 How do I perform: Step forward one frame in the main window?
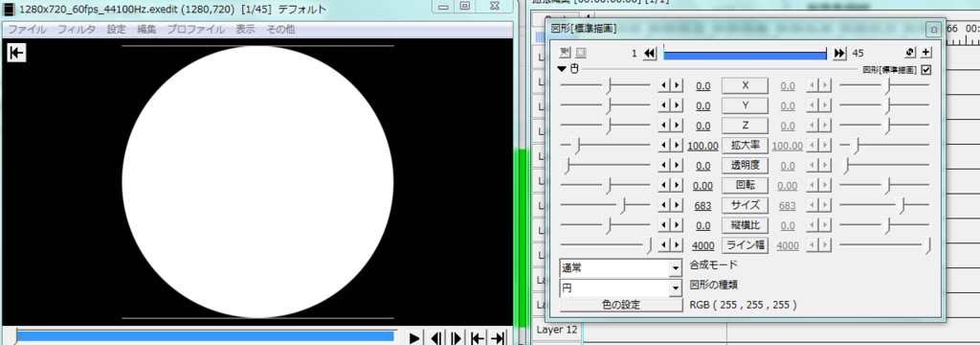(457, 338)
